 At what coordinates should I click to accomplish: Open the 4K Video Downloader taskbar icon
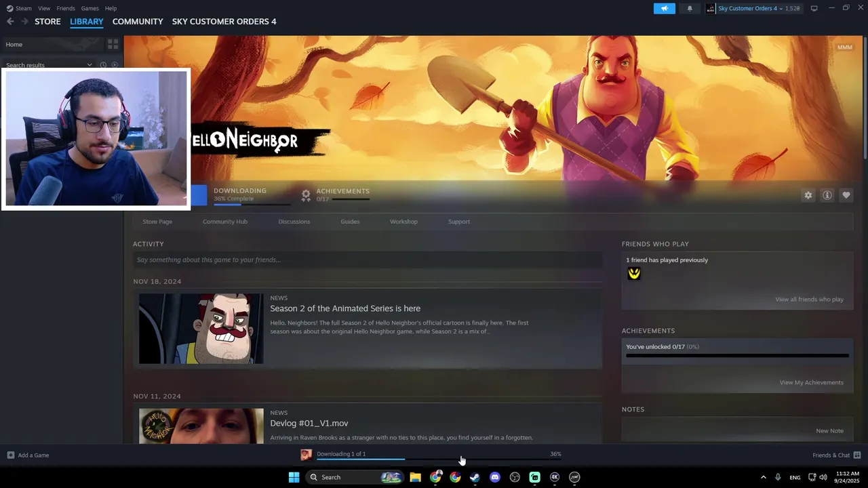pyautogui.click(x=554, y=477)
